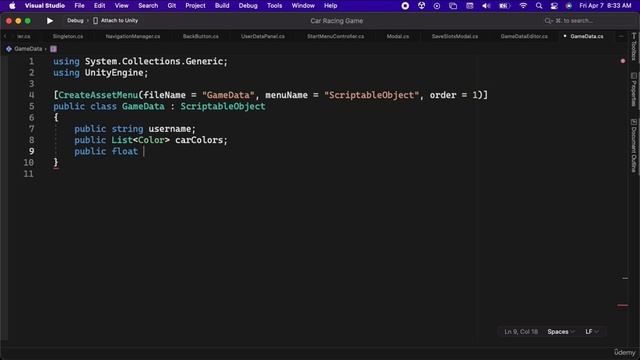Screen dimensions: 640x360
Task: Click the carColors variable name
Action: (199, 140)
